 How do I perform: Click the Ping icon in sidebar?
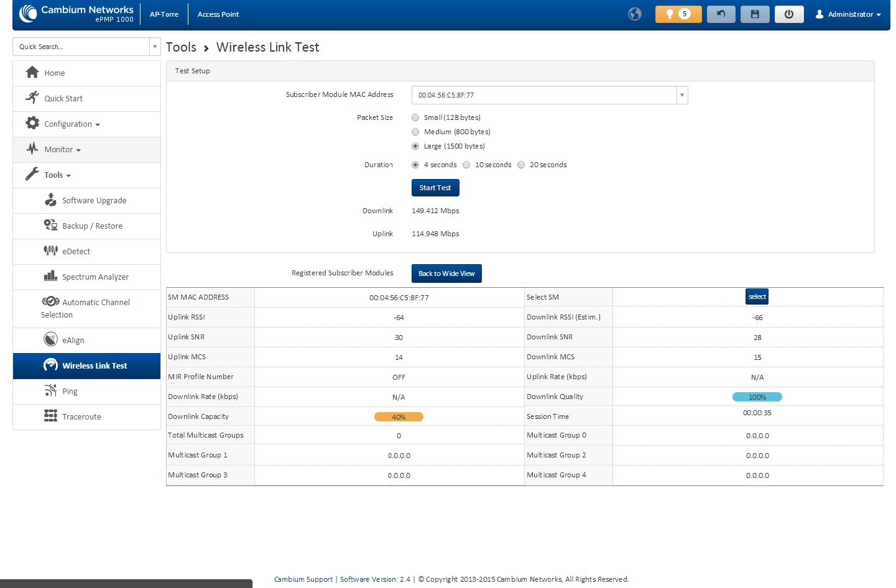coord(50,390)
